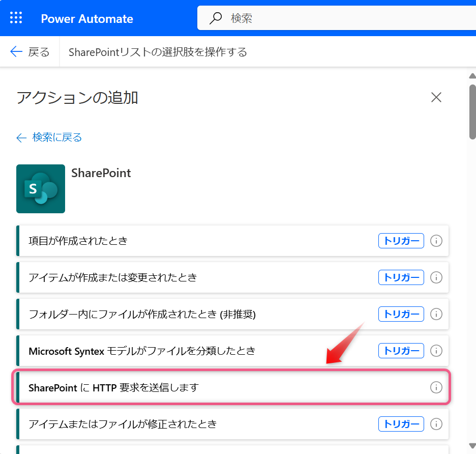Viewport: 476px width, 454px height.
Task: Go back with the 戻る button
Action: click(29, 51)
